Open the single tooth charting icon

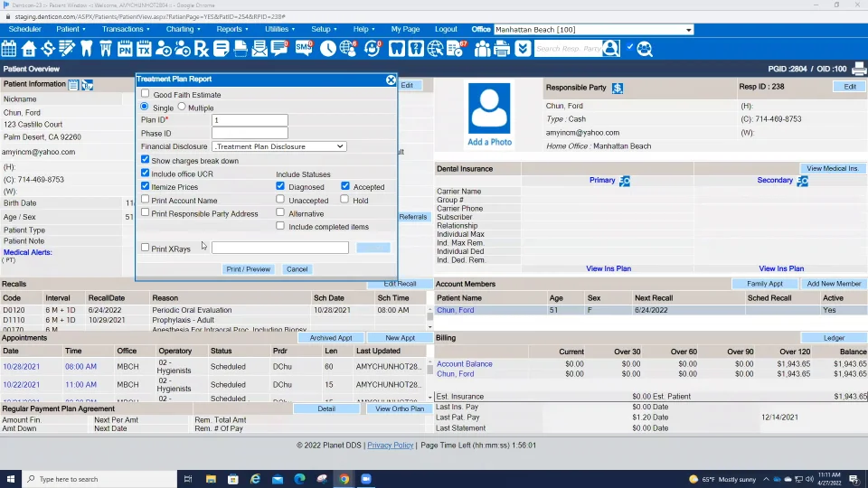pos(87,49)
